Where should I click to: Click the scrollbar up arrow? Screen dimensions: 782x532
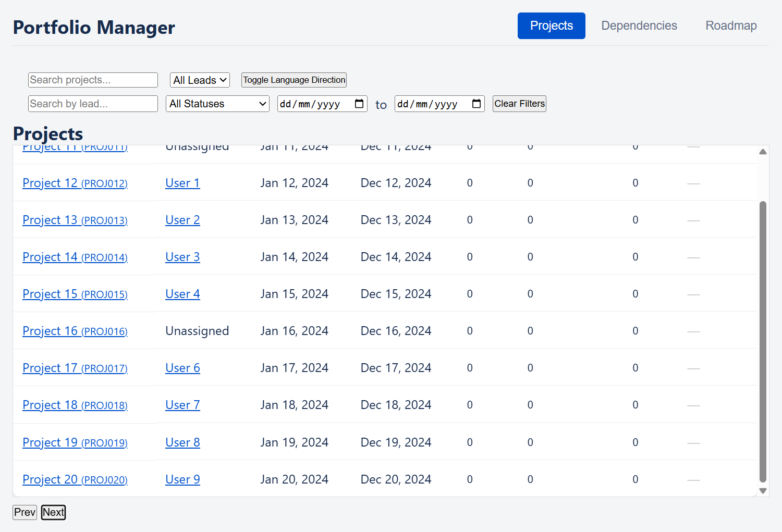click(763, 152)
